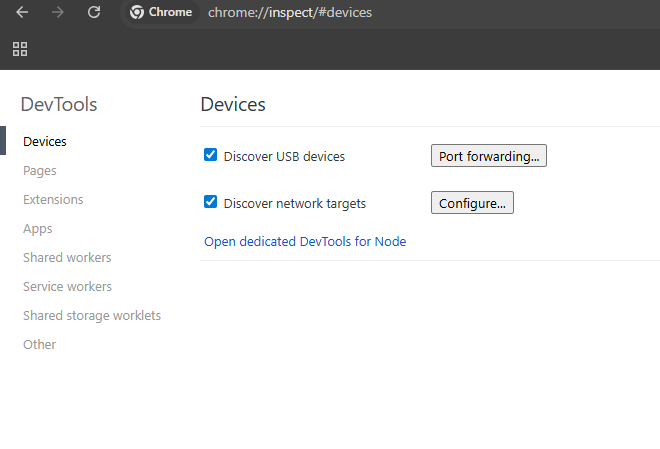The image size is (660, 449).
Task: Click the Configure button for network targets
Action: point(472,203)
